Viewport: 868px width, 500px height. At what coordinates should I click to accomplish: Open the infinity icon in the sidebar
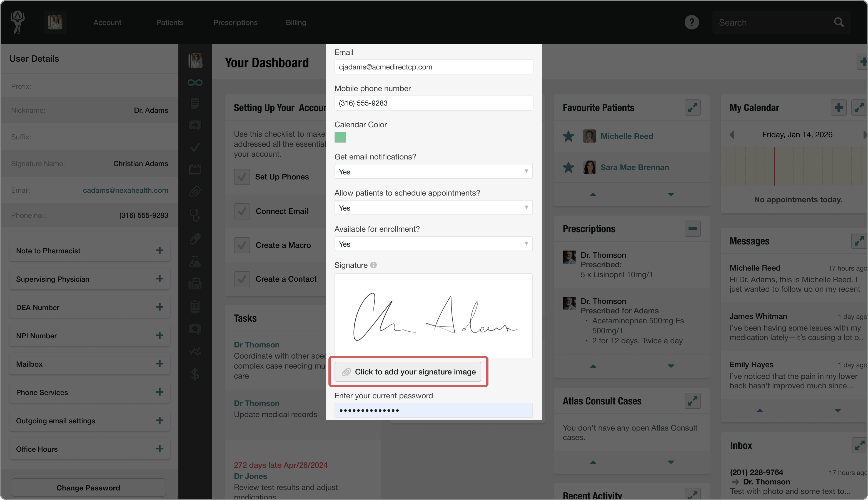coord(195,83)
